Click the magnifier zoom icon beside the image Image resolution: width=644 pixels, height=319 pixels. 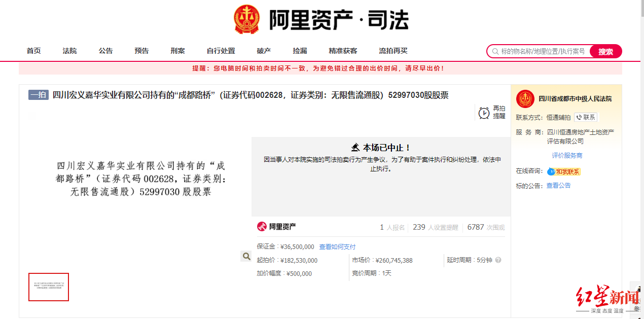pos(246,256)
